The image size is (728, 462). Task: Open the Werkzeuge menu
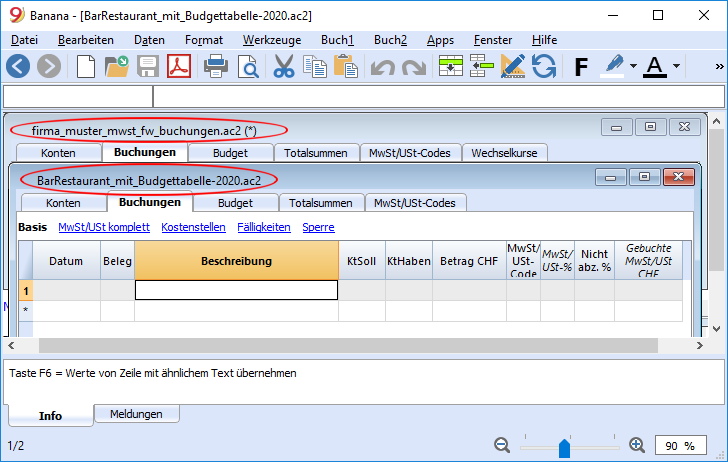click(x=272, y=40)
